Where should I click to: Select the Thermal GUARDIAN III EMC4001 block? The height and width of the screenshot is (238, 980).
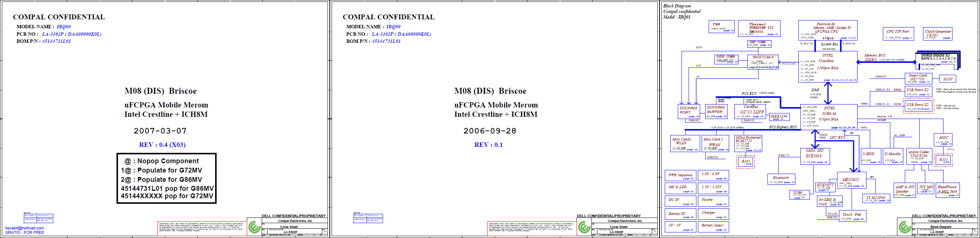(759, 29)
